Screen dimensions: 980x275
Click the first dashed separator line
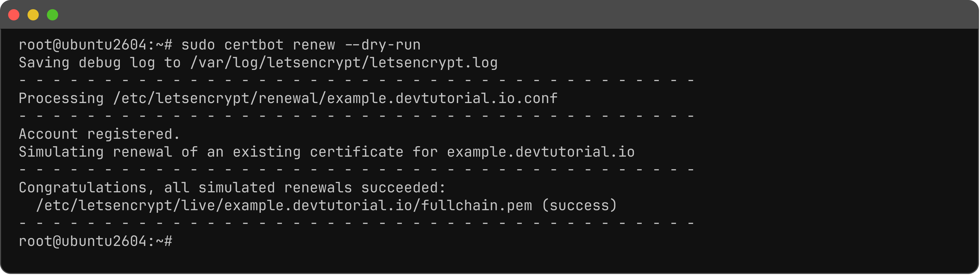(x=356, y=80)
